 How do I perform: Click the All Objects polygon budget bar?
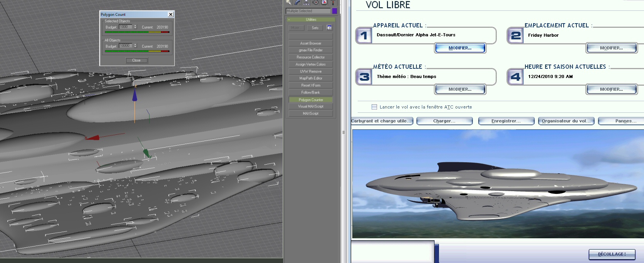click(x=137, y=51)
